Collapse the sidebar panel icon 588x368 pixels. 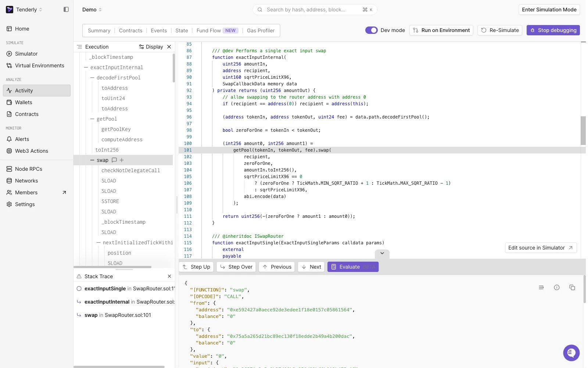(66, 10)
